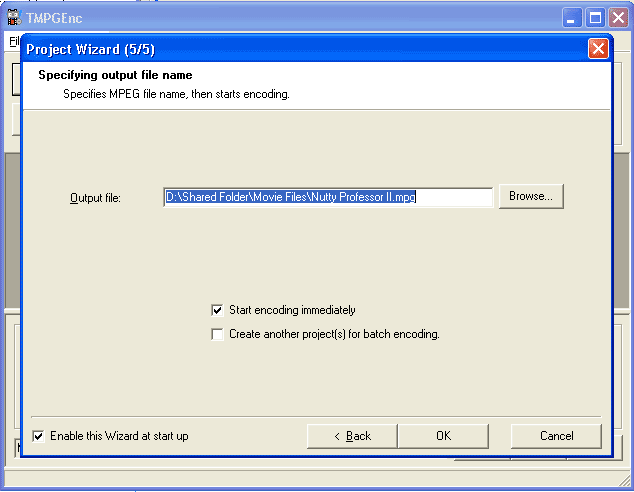Close the TMPGEnc main window
Viewport: 634px width, 492px height.
click(x=619, y=17)
